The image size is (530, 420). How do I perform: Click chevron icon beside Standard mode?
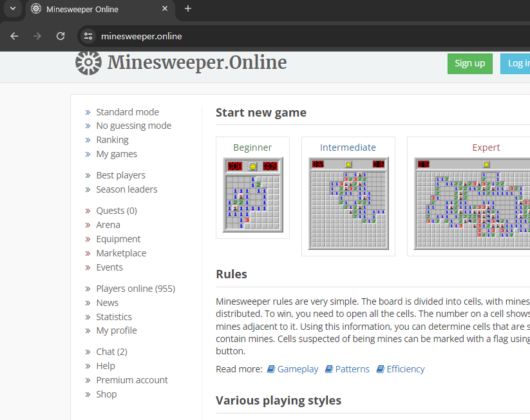click(88, 112)
